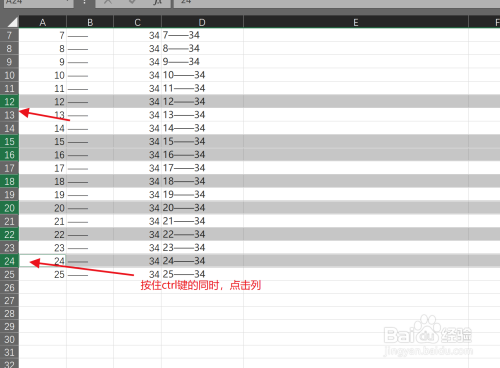
Task: Select row 21 via its header
Action: 9,221
